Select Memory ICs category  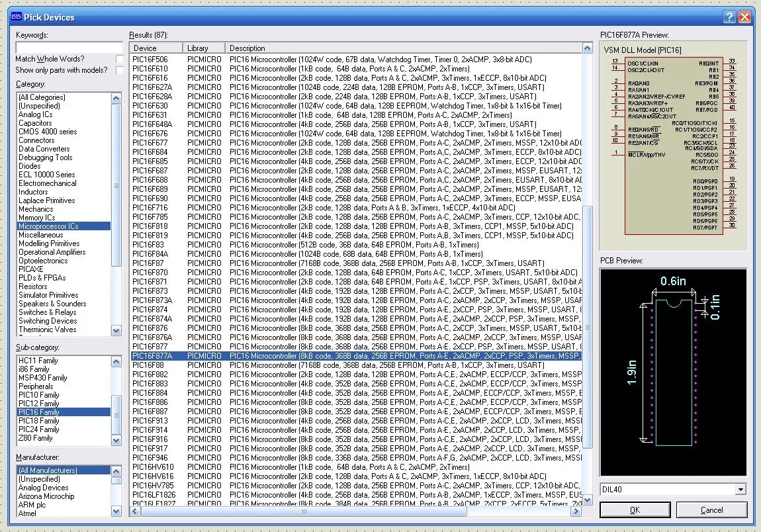click(64, 218)
